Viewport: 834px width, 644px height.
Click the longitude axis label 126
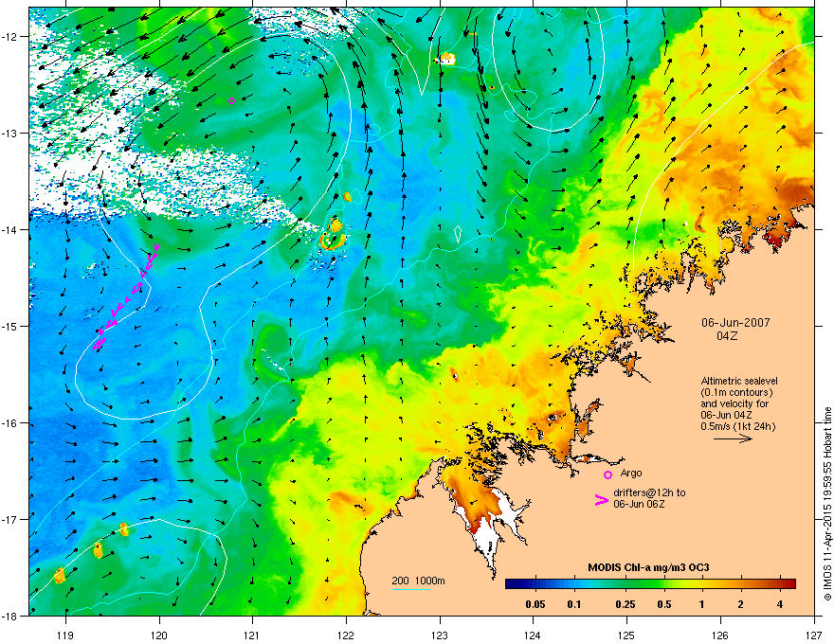pyautogui.click(x=720, y=635)
